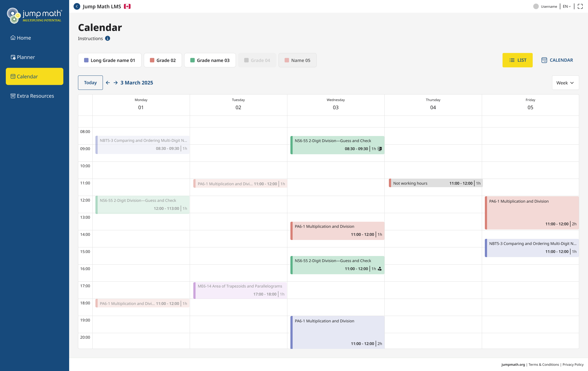Expand the EN language selector
This screenshot has width=588, height=371.
566,6
